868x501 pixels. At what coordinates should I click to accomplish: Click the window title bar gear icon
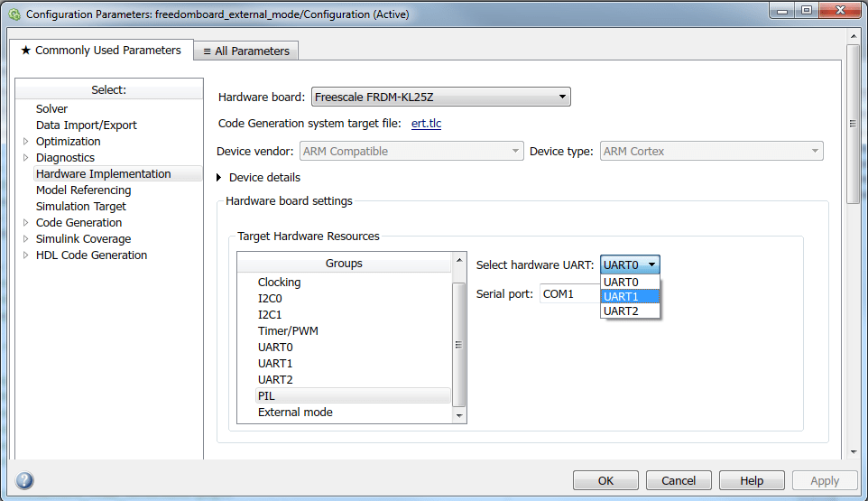tap(14, 14)
